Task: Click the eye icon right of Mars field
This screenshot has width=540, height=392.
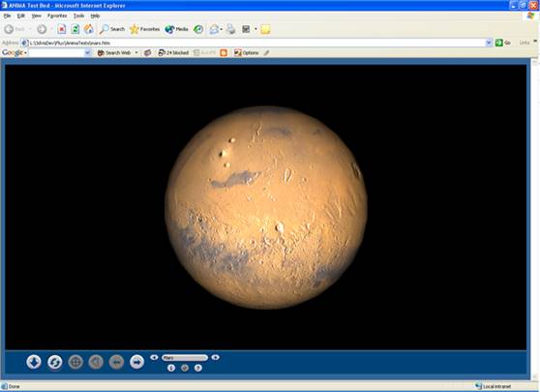Action: pos(216,357)
